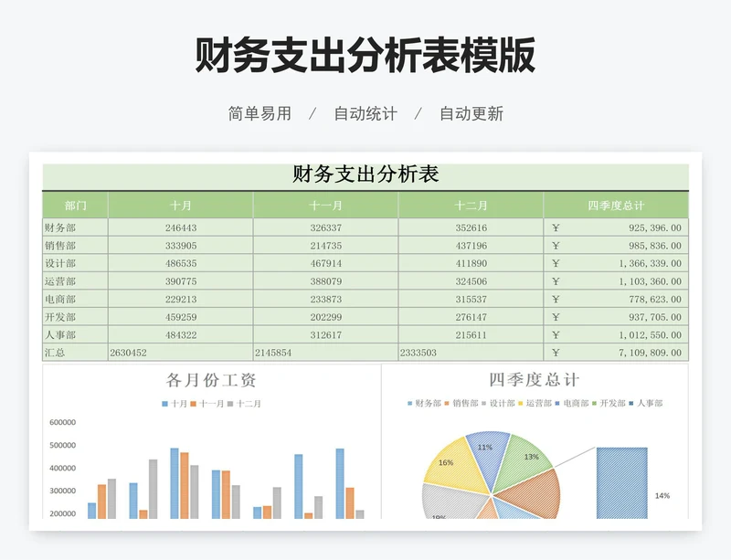
Task: Select the 十月 table column header
Action: [180, 206]
